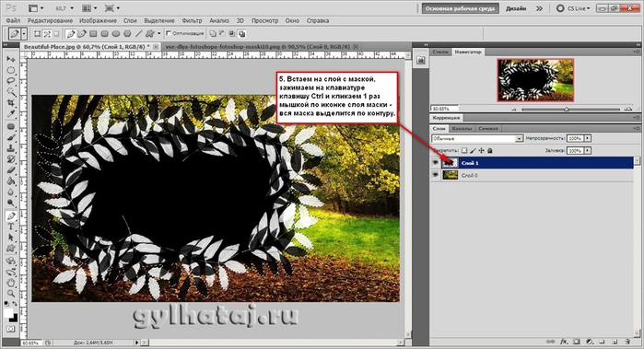Click Основная рабочая среда workspace button
This screenshot has height=349, width=644.
(460, 8)
